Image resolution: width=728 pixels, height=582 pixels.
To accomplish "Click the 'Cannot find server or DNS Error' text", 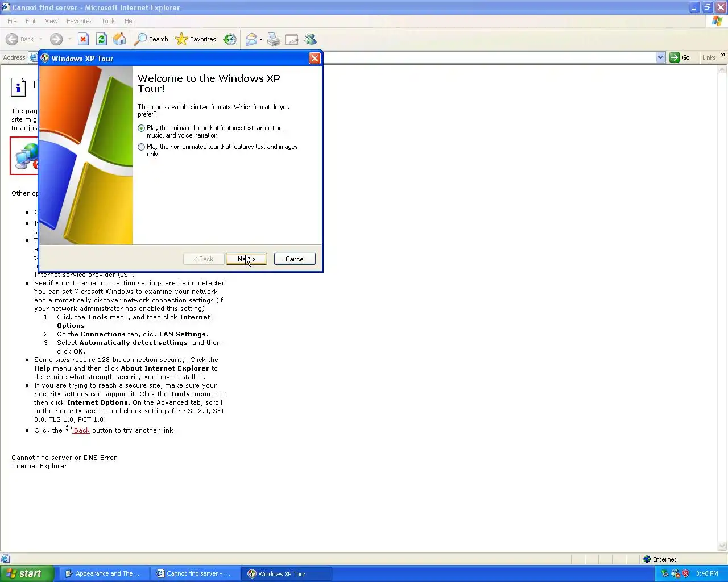I will tap(64, 458).
